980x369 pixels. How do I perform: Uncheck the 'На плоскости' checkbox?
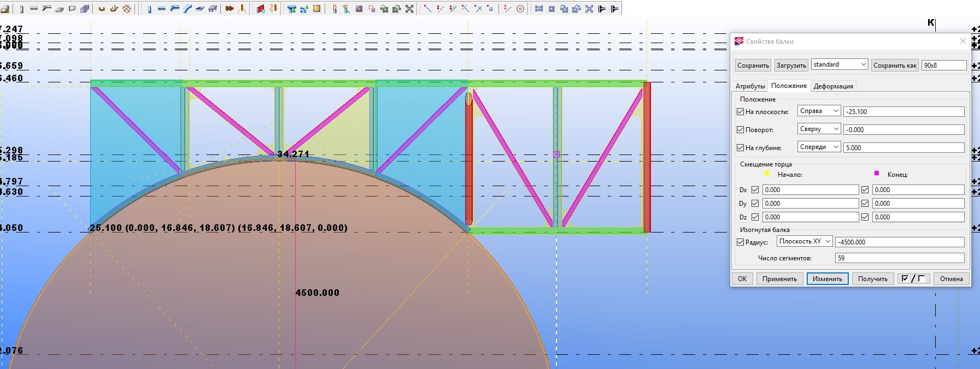coord(741,112)
